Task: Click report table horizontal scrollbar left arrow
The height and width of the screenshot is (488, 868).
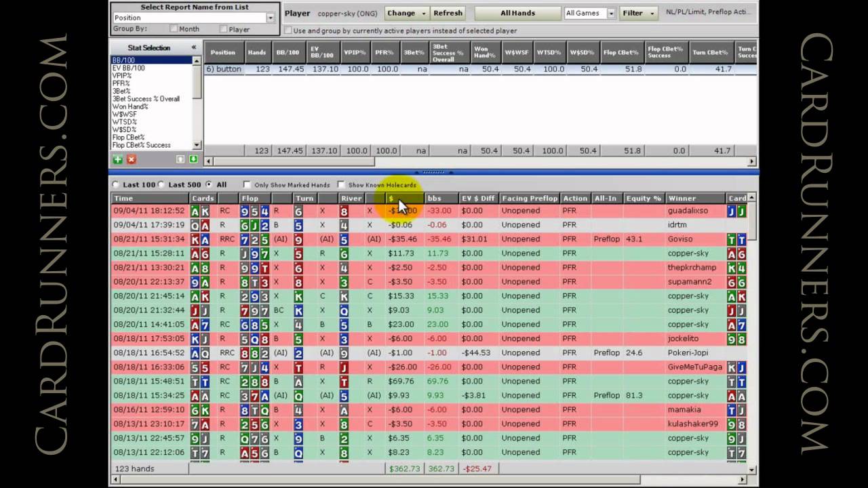Action: (x=209, y=161)
